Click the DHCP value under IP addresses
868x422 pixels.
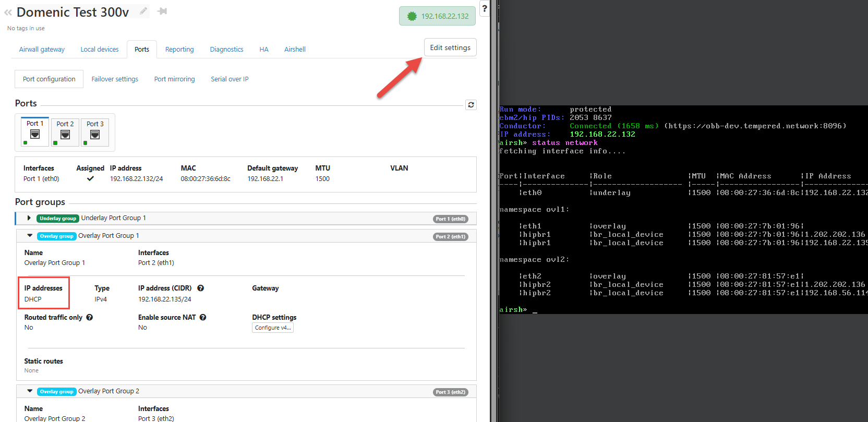(33, 299)
